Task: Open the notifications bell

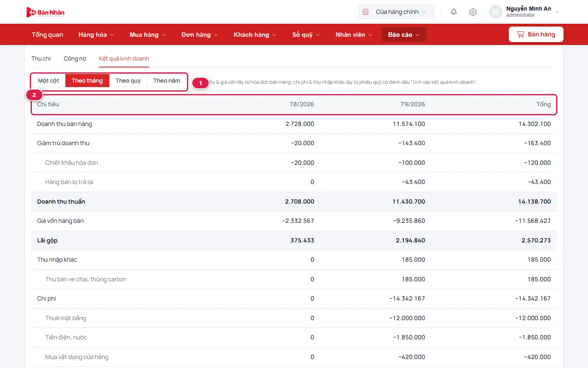Action: [454, 12]
